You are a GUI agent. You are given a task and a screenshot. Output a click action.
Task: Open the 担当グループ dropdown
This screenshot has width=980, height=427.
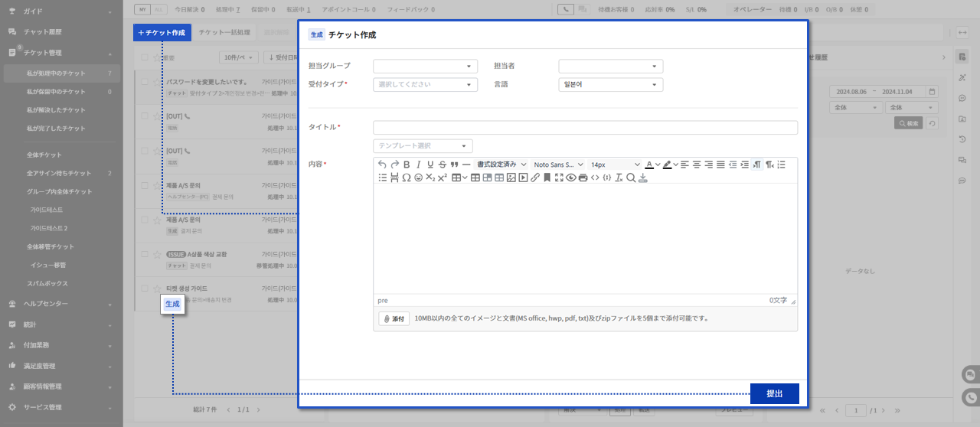pos(425,67)
